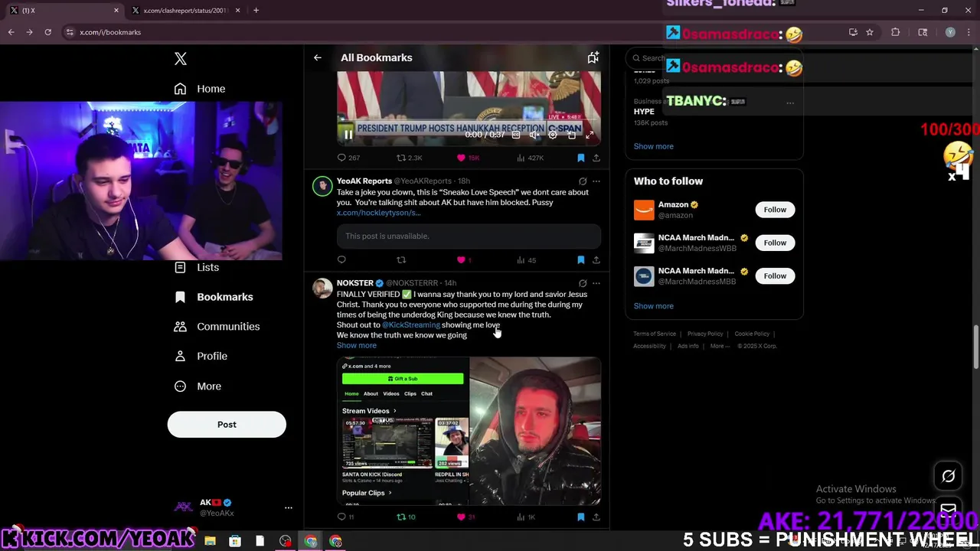The height and width of the screenshot is (551, 980).
Task: Reload the page
Action: (x=47, y=32)
